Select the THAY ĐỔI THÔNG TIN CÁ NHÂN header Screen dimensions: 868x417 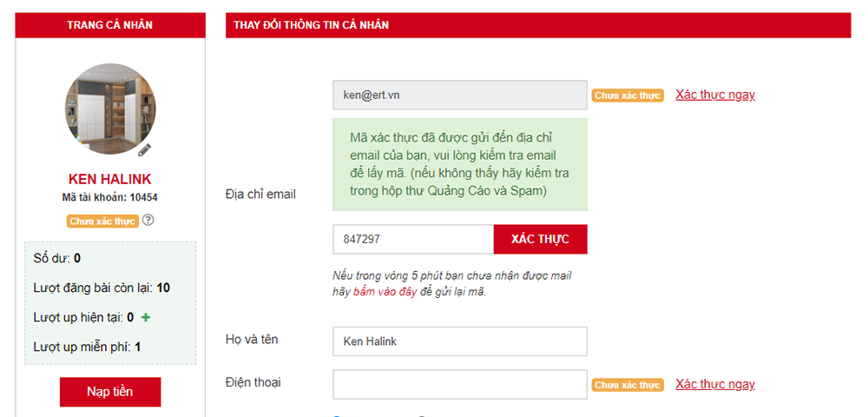pos(538,25)
